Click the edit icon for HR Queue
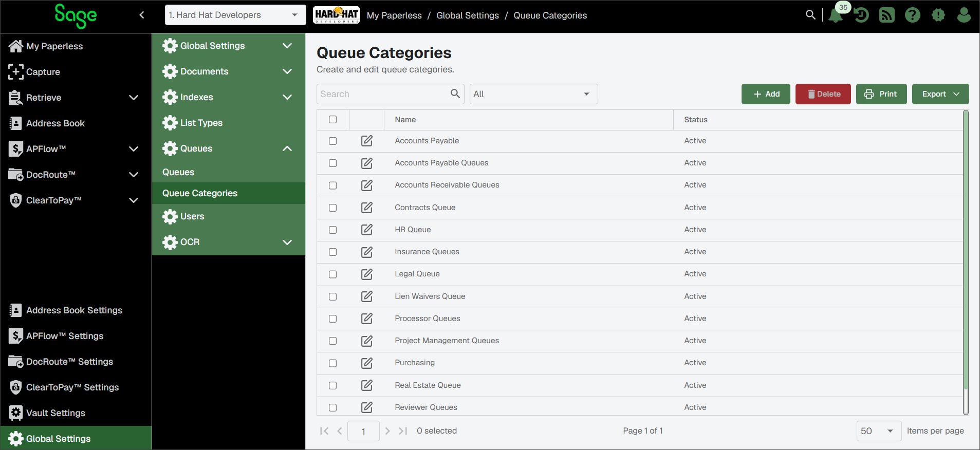980x450 pixels. 367,230
